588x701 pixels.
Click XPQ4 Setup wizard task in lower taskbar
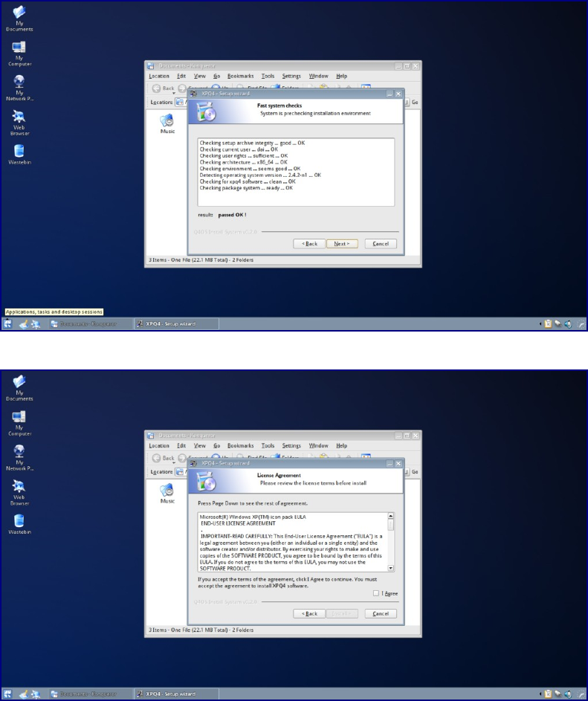pyautogui.click(x=177, y=694)
